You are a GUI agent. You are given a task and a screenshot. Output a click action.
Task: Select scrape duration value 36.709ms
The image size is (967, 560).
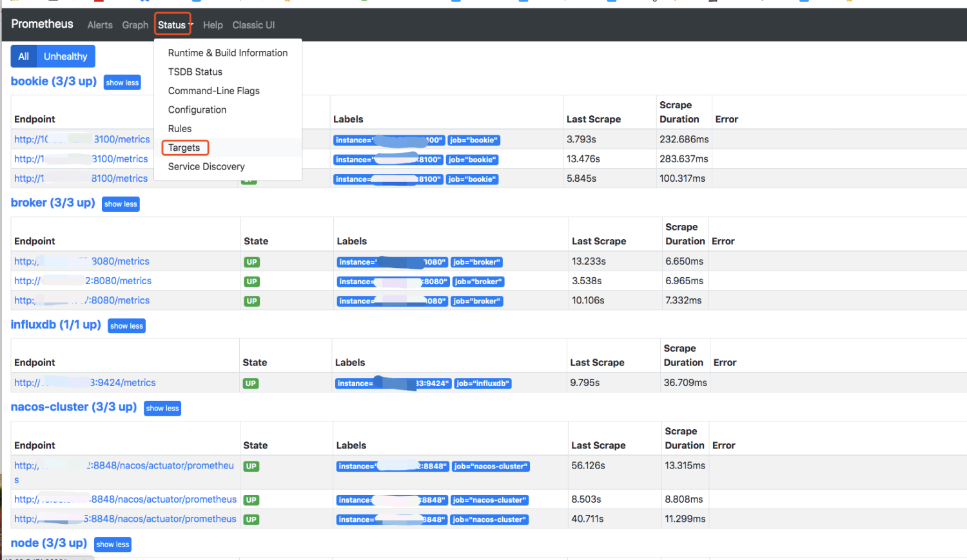pos(685,383)
